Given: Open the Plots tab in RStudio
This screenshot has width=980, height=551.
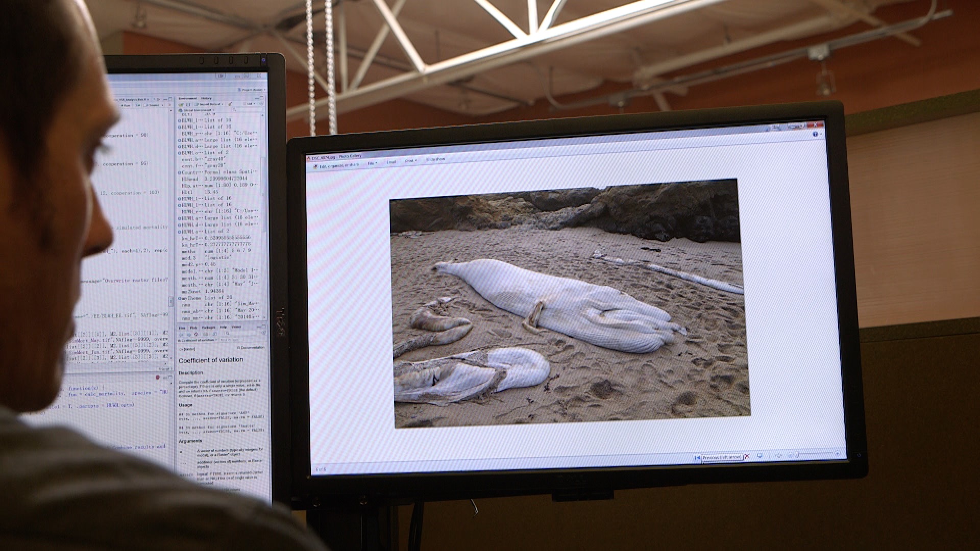Looking at the screenshot, I should (193, 328).
